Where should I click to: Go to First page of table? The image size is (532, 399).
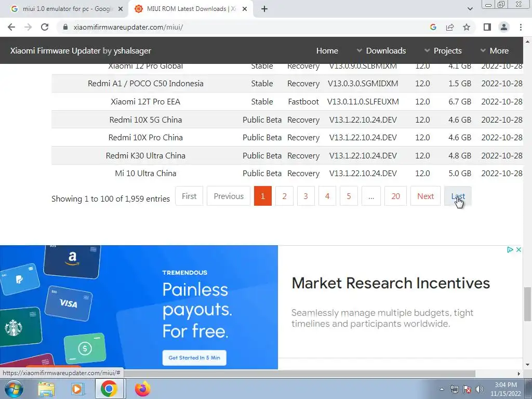pyautogui.click(x=189, y=196)
